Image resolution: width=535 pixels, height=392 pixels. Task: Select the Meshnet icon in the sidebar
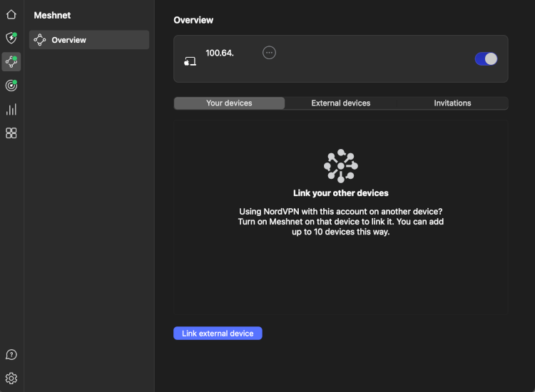click(11, 62)
